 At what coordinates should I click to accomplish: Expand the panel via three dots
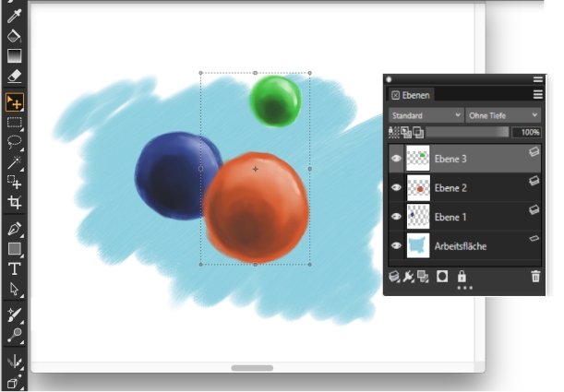464,288
